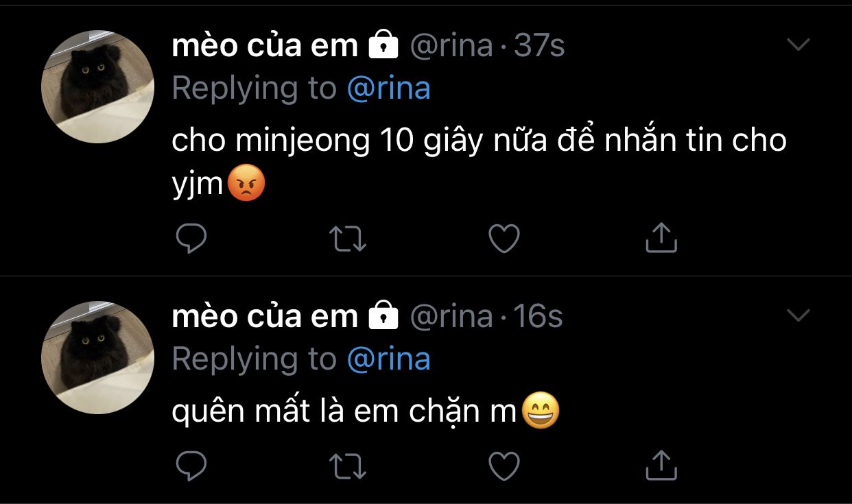Open the 37s timestamp of first tweet
The image size is (852, 504).
(539, 46)
